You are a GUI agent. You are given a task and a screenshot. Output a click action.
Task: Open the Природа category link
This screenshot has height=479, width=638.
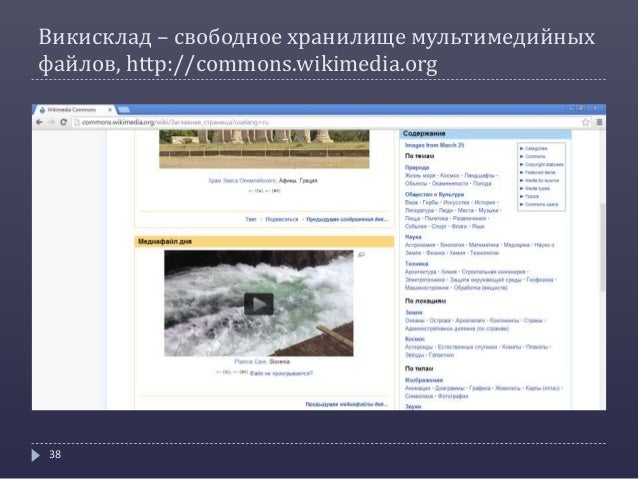point(417,168)
